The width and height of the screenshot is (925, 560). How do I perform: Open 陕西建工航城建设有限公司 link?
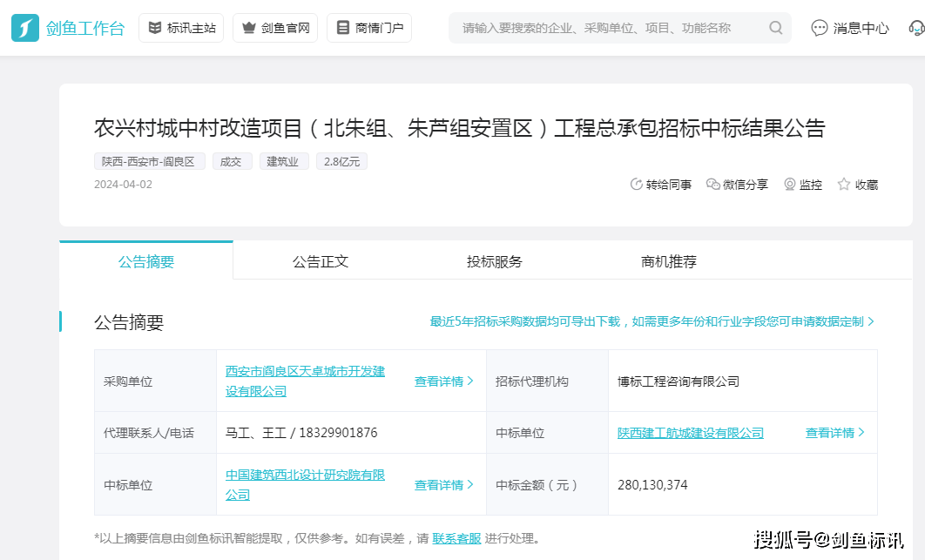[x=690, y=433]
